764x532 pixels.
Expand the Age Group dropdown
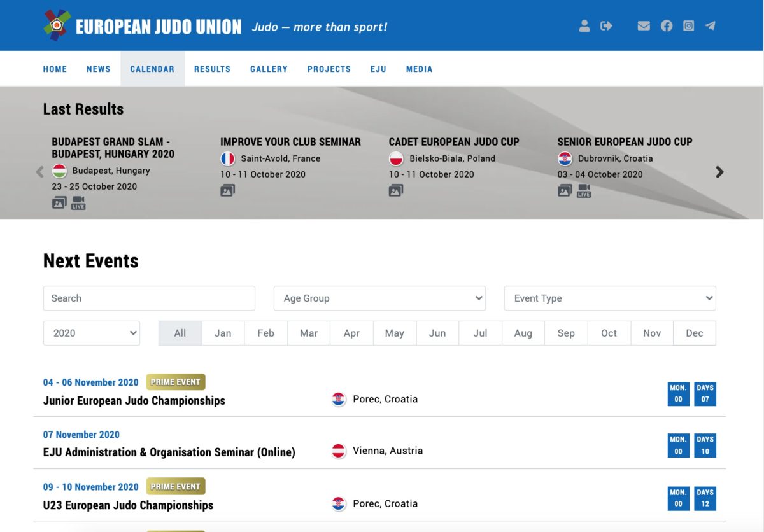coord(379,298)
